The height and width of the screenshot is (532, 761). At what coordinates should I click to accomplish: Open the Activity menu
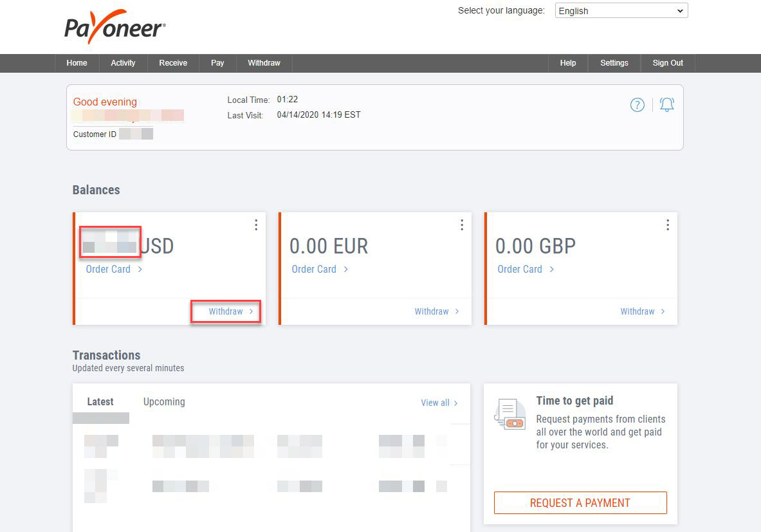pyautogui.click(x=124, y=63)
